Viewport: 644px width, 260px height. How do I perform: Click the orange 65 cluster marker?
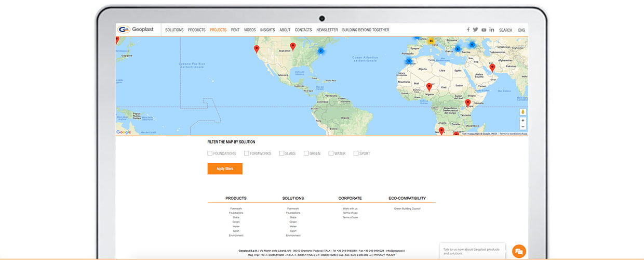[x=431, y=41]
